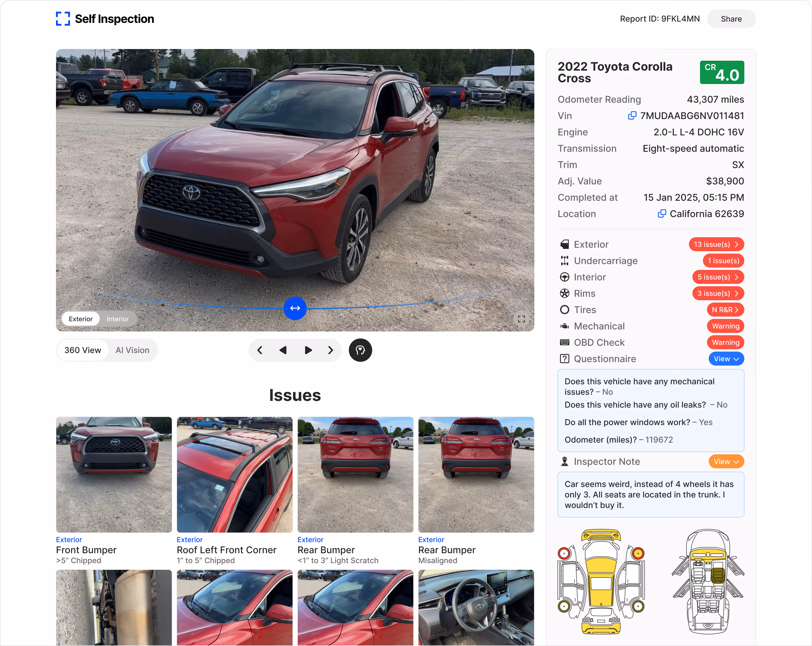Copy the location icon beside California 62639
This screenshot has width=812, height=646.
[662, 214]
